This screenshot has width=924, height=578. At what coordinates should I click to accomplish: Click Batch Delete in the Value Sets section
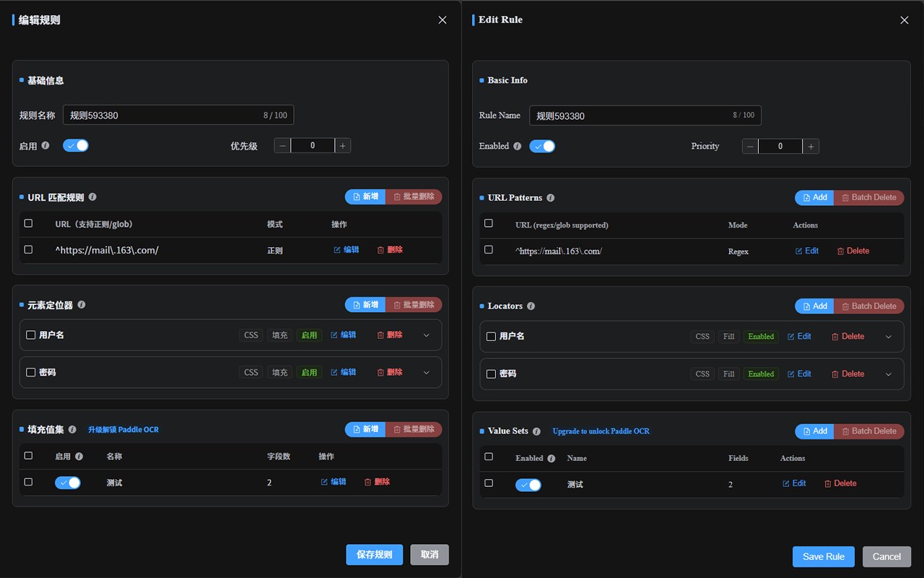869,431
